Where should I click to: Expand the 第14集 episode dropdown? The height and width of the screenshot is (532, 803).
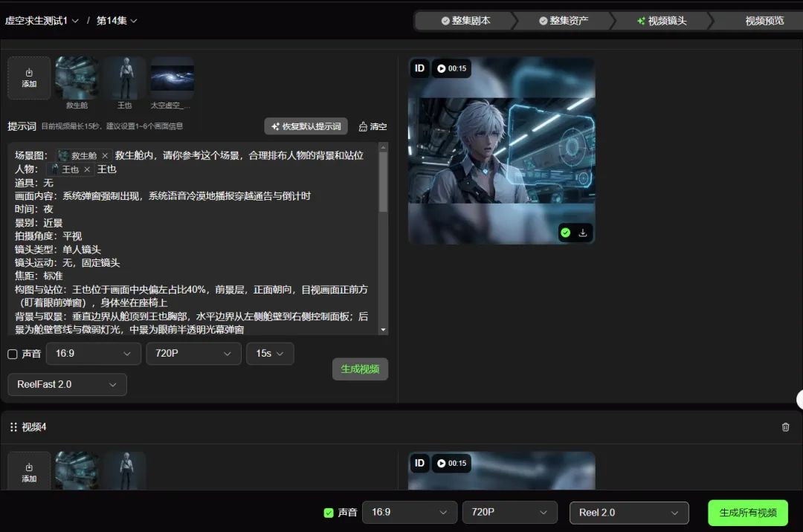click(115, 21)
